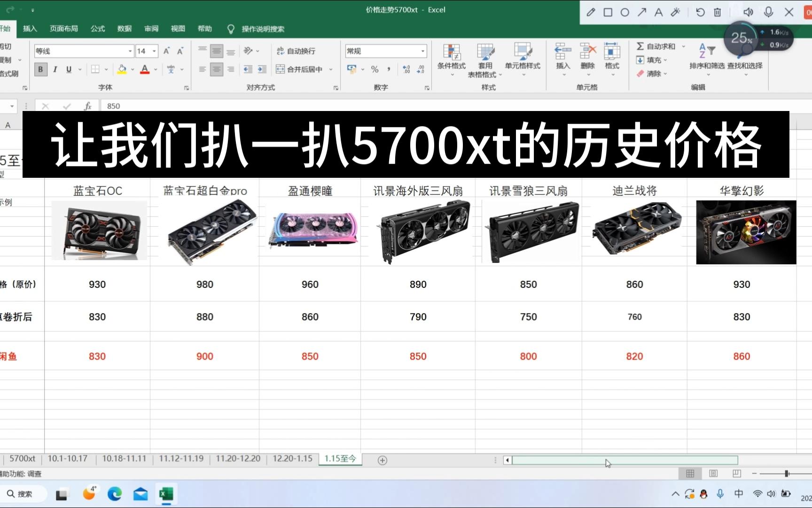Click the horizontal scrollbar thumb
The image size is (812, 508).
[625, 460]
